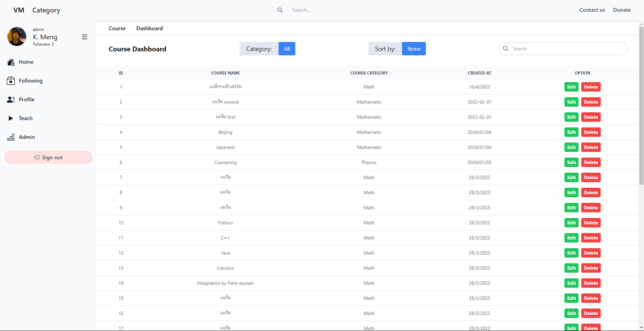The height and width of the screenshot is (331, 644).
Task: Click the Teach play-arrow icon
Action: (x=11, y=119)
